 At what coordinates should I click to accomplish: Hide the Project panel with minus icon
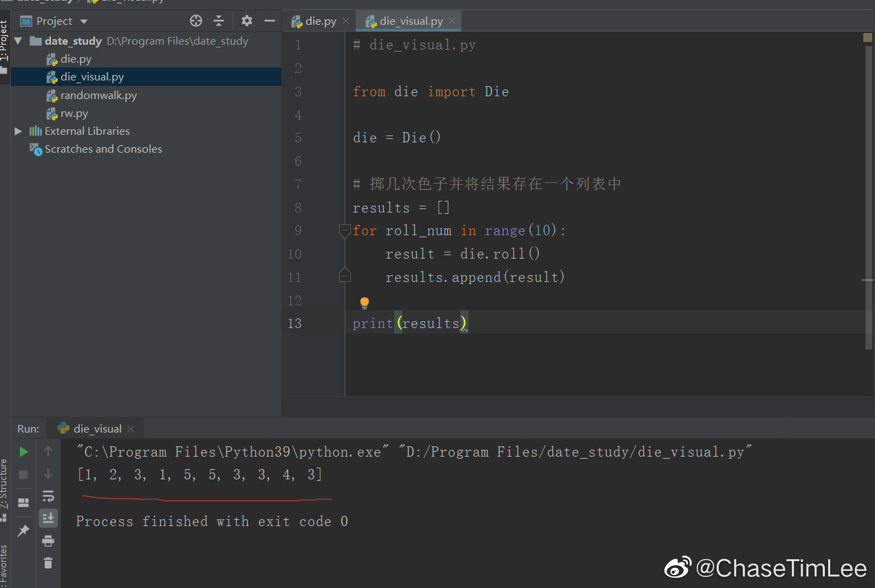[x=270, y=21]
